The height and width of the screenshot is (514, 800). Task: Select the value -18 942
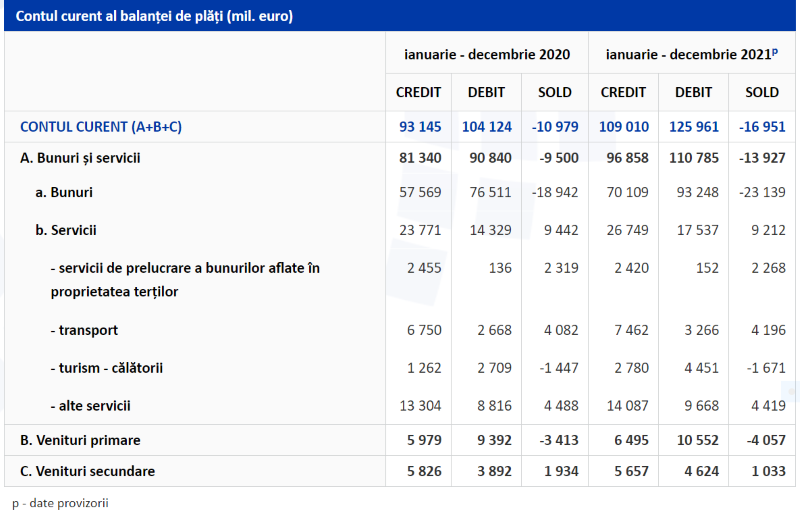[x=555, y=192]
